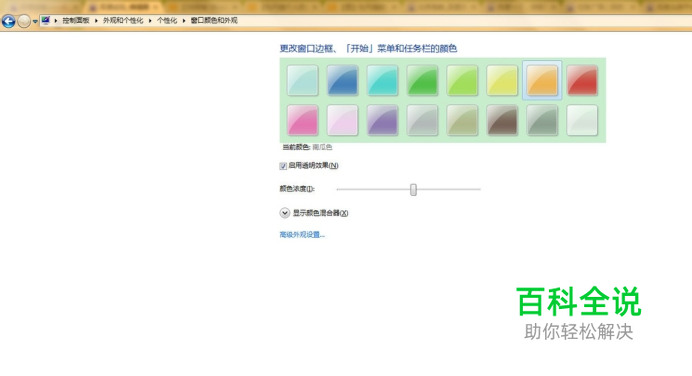This screenshot has width=692, height=376.
Task: Select the pale sky color swatch
Action: [303, 80]
